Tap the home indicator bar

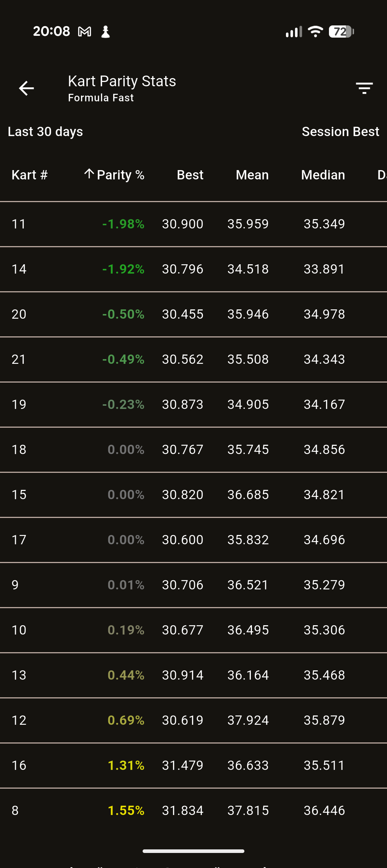193,851
